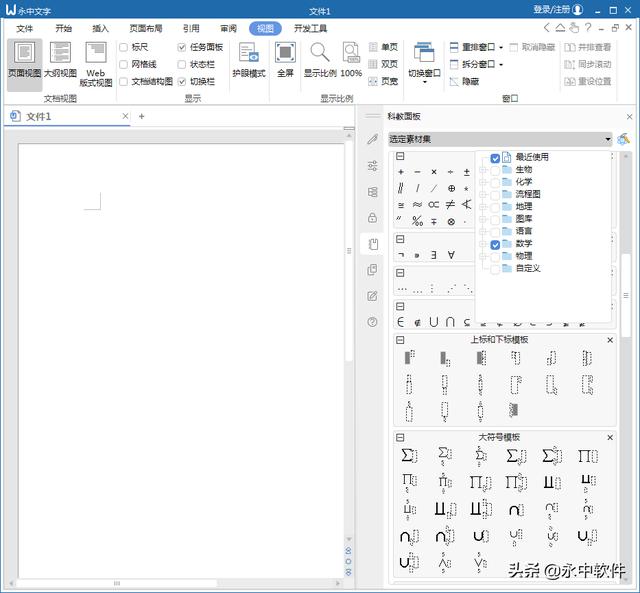Viewport: 640px width, 593px height.
Task: Uncheck the 最近使用 checkbox
Action: pos(495,158)
